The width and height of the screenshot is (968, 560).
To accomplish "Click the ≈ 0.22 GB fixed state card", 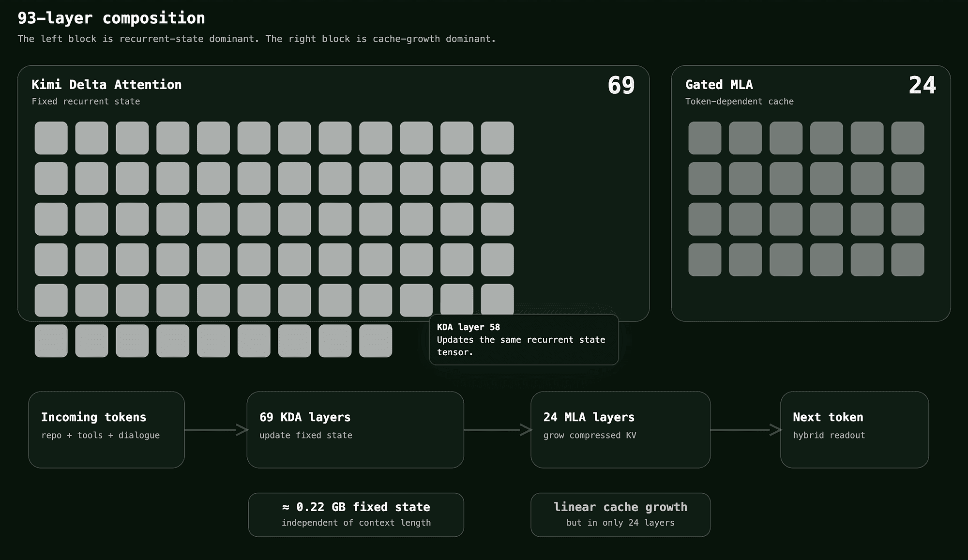I will [x=356, y=515].
